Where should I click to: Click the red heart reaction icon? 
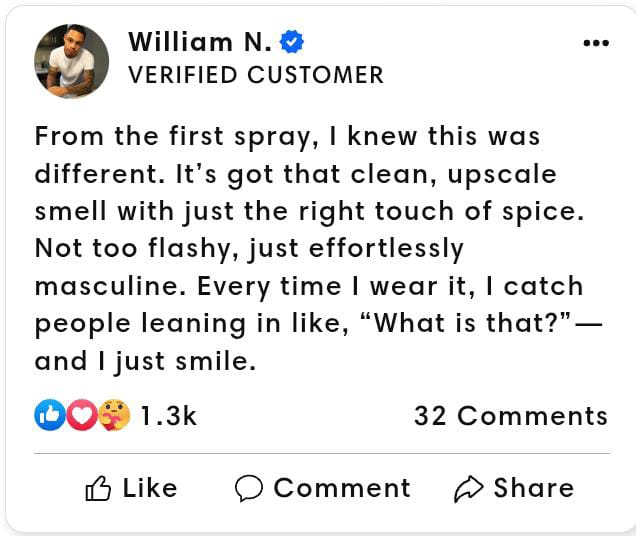82,416
